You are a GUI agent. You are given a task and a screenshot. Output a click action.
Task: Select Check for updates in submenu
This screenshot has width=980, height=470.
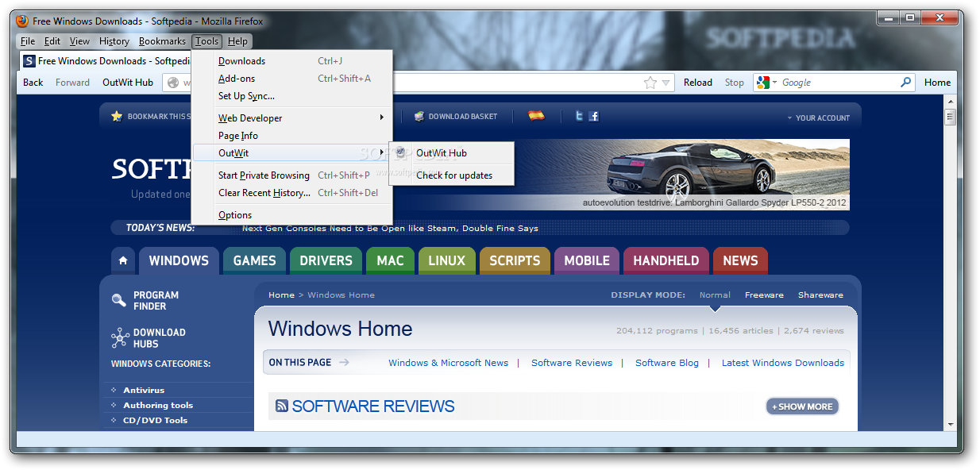point(451,175)
